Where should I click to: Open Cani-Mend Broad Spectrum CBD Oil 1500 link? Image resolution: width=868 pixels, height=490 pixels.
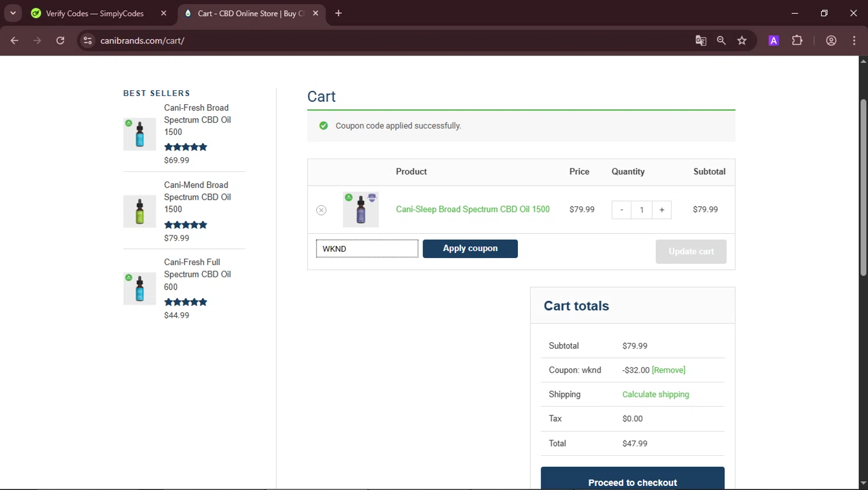(x=197, y=197)
